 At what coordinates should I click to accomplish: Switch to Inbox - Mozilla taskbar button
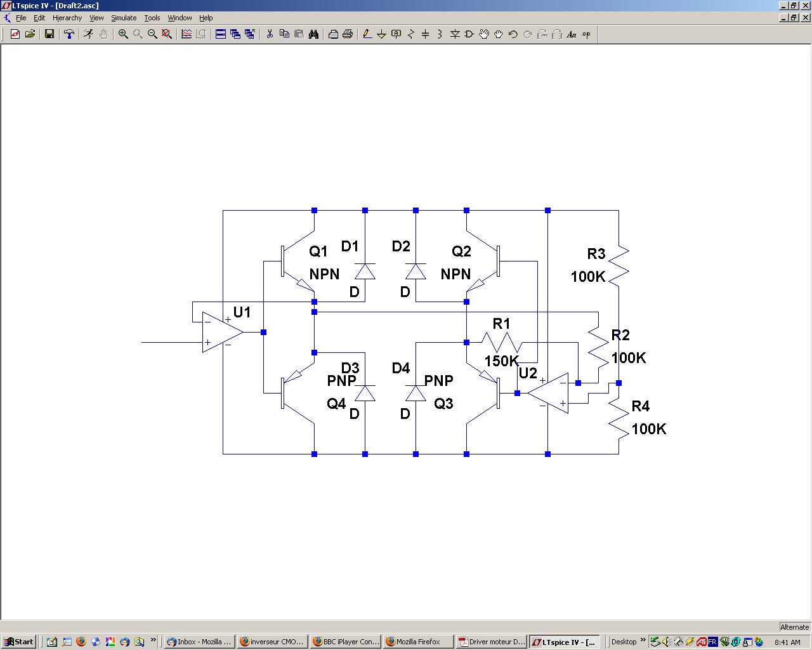(x=199, y=642)
